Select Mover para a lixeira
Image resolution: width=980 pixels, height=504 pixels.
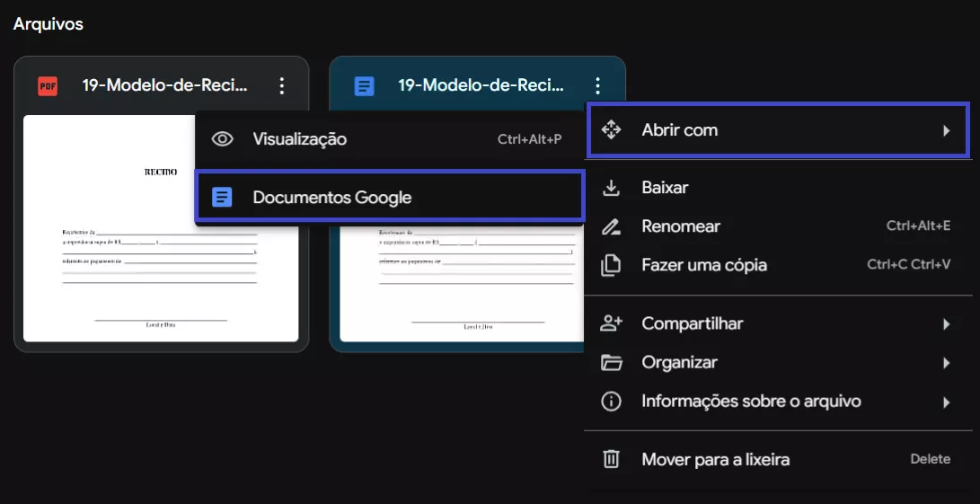(x=778, y=460)
